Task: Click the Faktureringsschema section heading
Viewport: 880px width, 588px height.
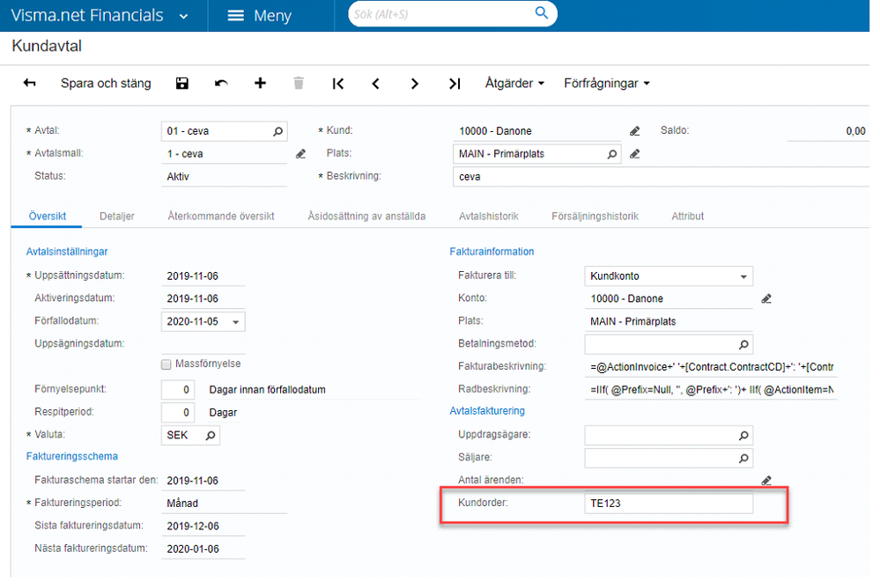Action: click(x=72, y=456)
